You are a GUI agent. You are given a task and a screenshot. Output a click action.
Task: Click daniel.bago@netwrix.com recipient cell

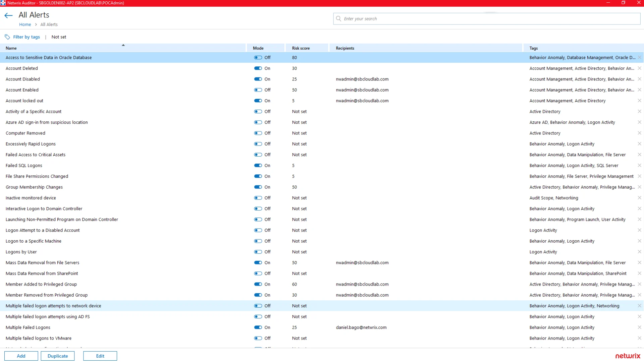361,327
